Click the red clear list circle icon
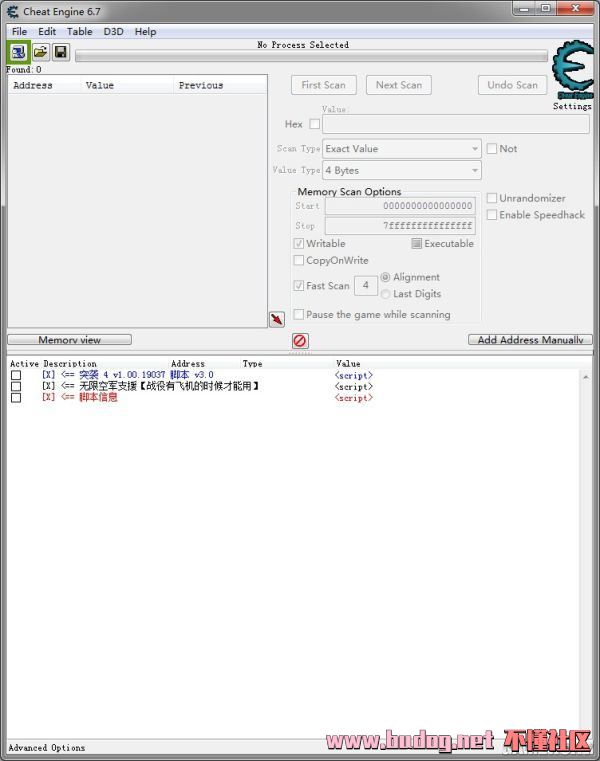Screen dimensions: 600x761 click(300, 341)
